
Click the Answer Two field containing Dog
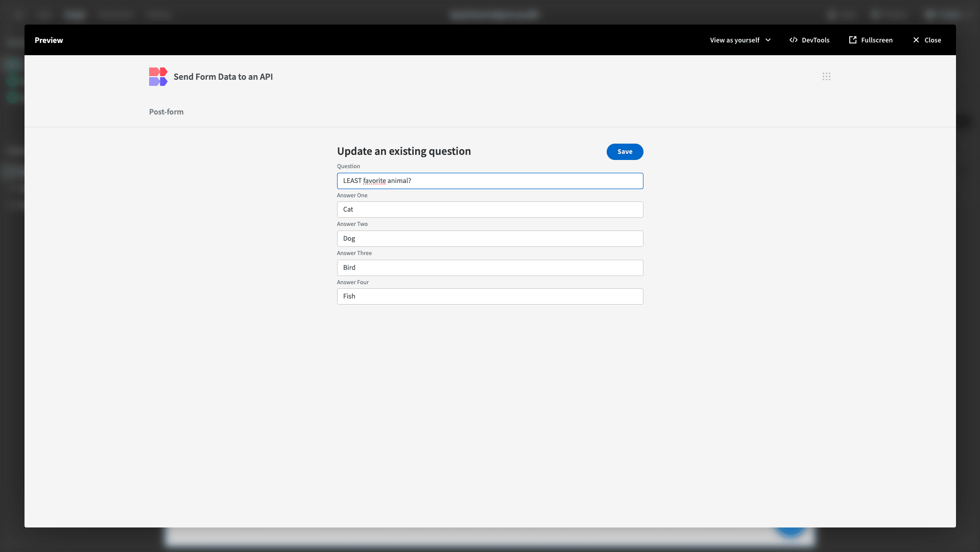point(490,239)
